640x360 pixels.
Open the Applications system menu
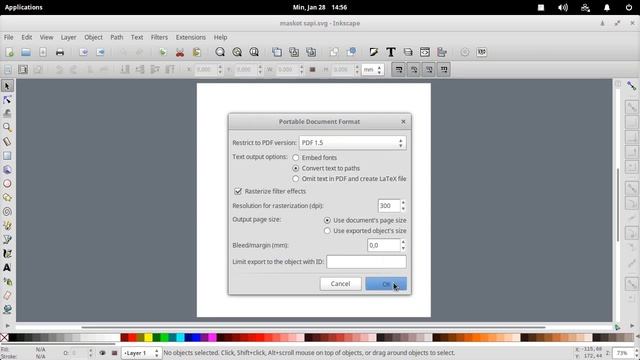[24, 7]
